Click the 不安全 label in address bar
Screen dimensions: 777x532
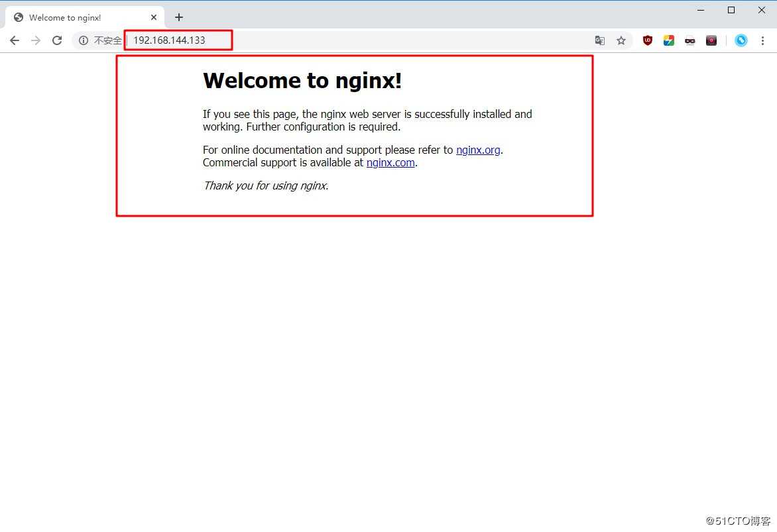click(107, 40)
